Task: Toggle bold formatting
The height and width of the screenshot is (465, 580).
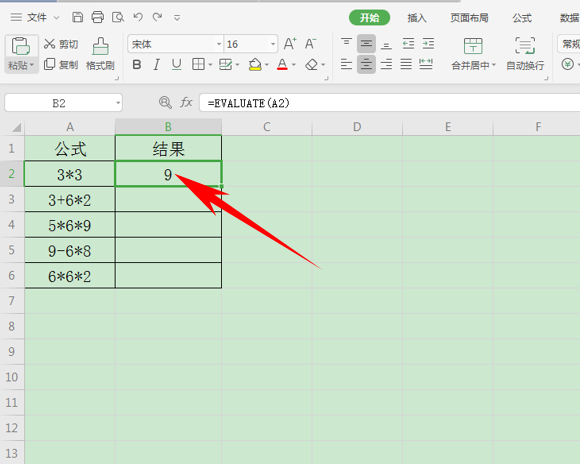Action: (137, 65)
